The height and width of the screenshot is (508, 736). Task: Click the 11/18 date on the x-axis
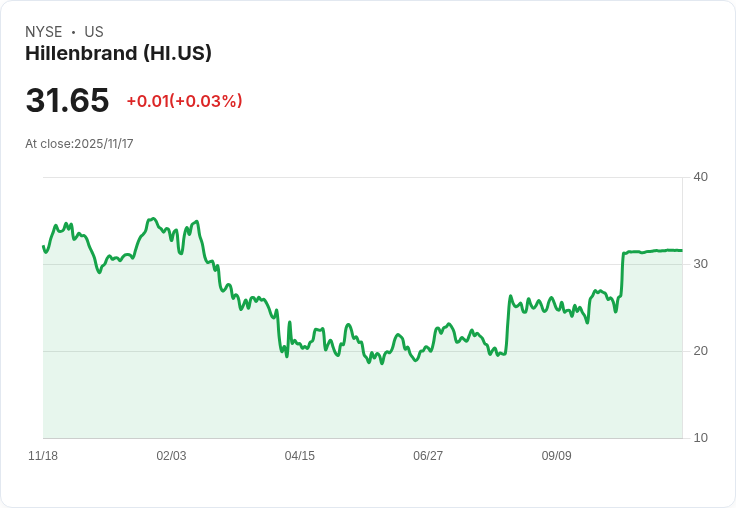43,456
